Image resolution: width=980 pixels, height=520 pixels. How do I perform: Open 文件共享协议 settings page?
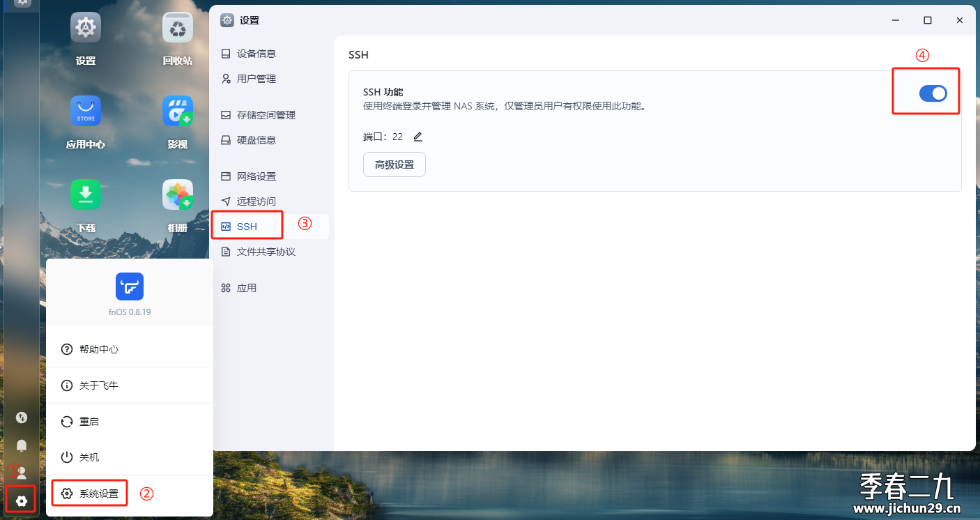(266, 252)
